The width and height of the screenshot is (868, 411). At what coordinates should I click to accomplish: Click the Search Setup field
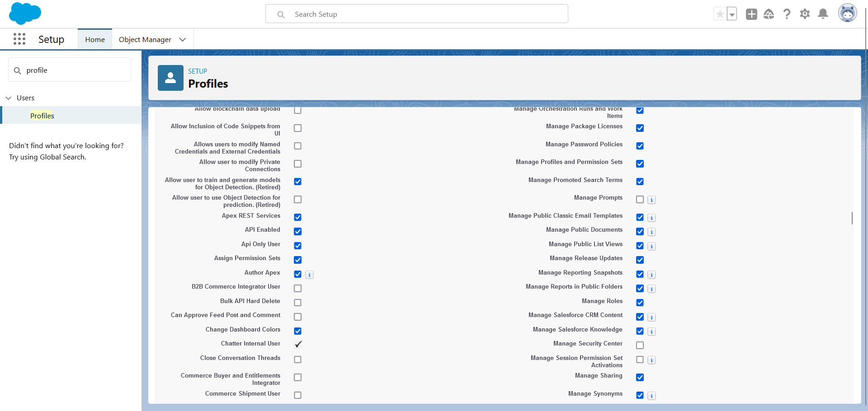(x=416, y=14)
